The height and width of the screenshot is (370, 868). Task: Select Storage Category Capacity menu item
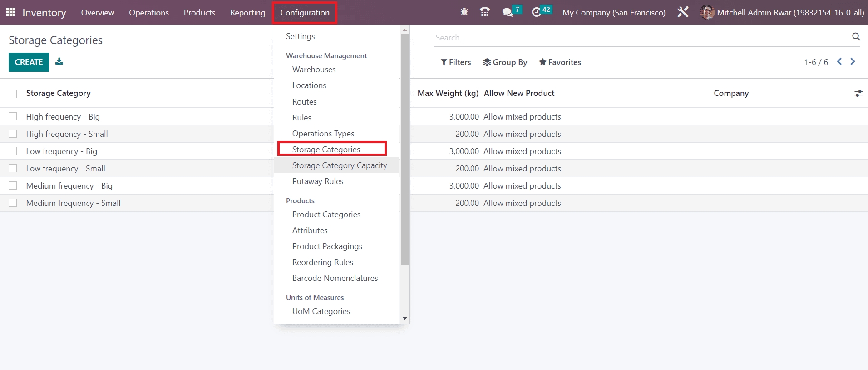click(339, 165)
